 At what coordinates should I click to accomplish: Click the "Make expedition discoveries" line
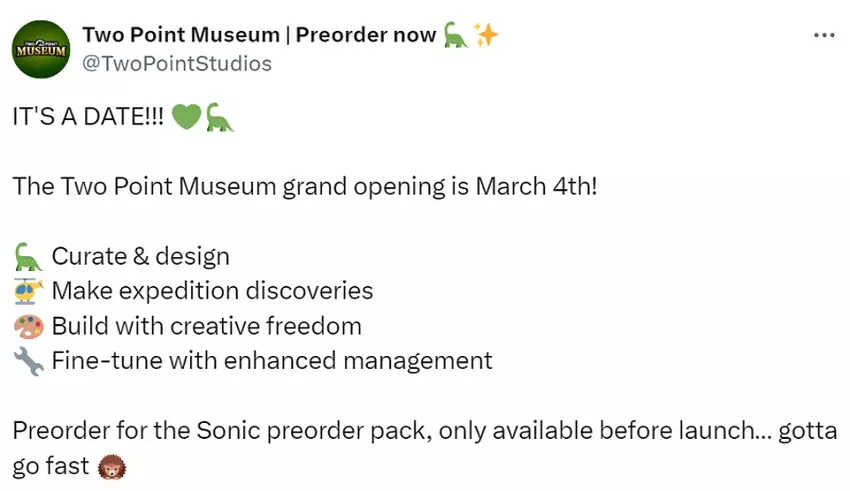[x=212, y=292]
